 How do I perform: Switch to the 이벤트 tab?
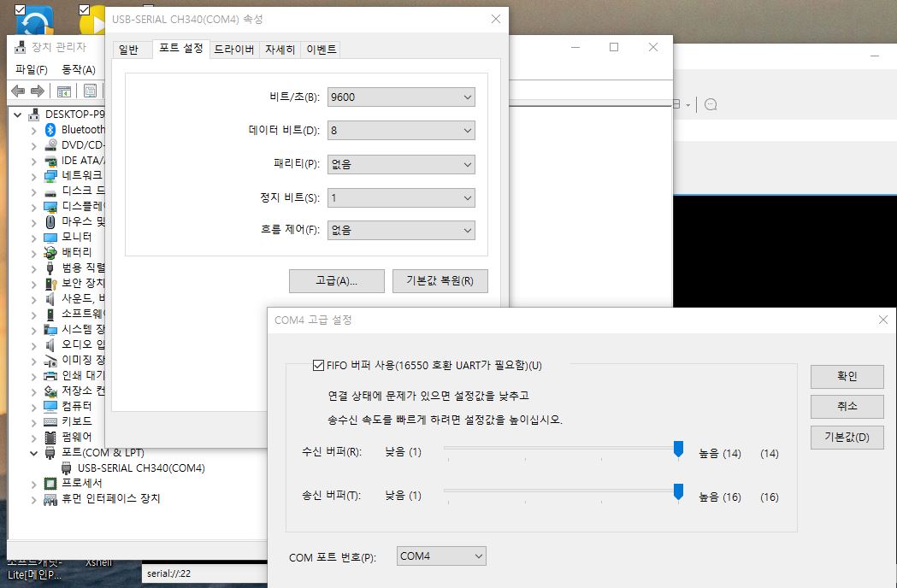(x=321, y=50)
